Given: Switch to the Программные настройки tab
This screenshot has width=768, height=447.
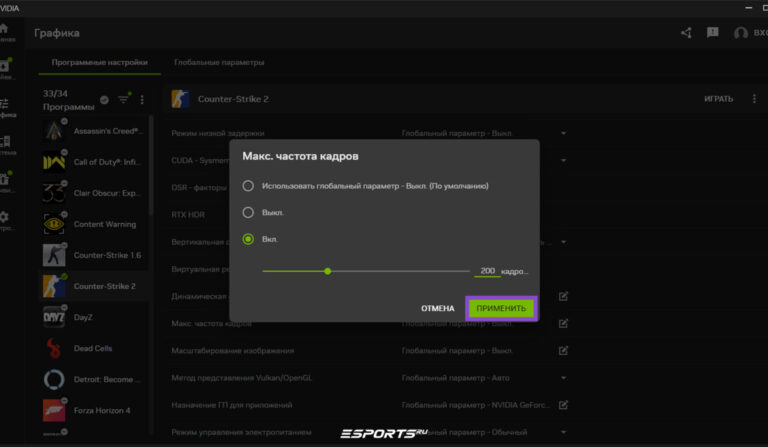Looking at the screenshot, I should click(x=99, y=63).
